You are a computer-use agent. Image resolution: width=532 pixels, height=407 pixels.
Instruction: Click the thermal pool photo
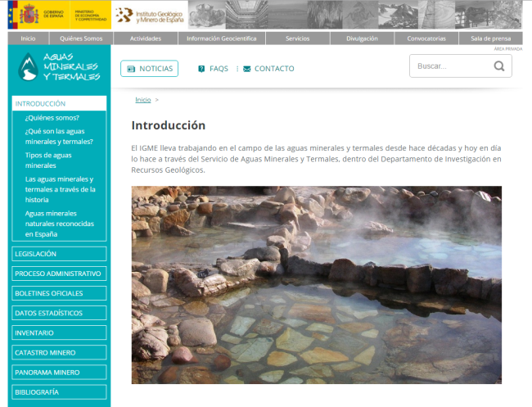(316, 284)
